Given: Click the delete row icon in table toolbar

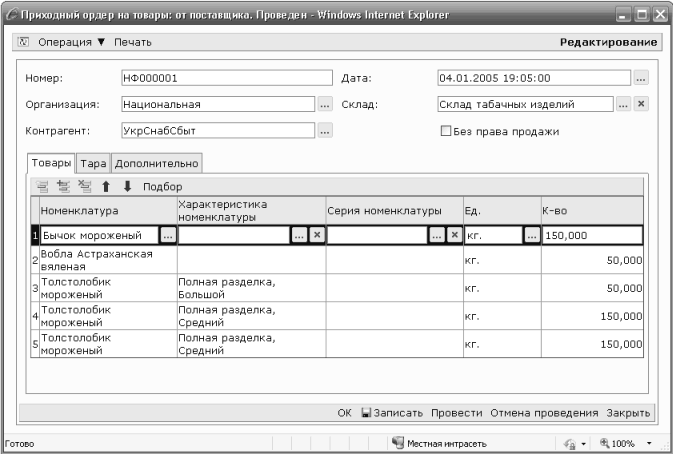Looking at the screenshot, I should (x=85, y=186).
